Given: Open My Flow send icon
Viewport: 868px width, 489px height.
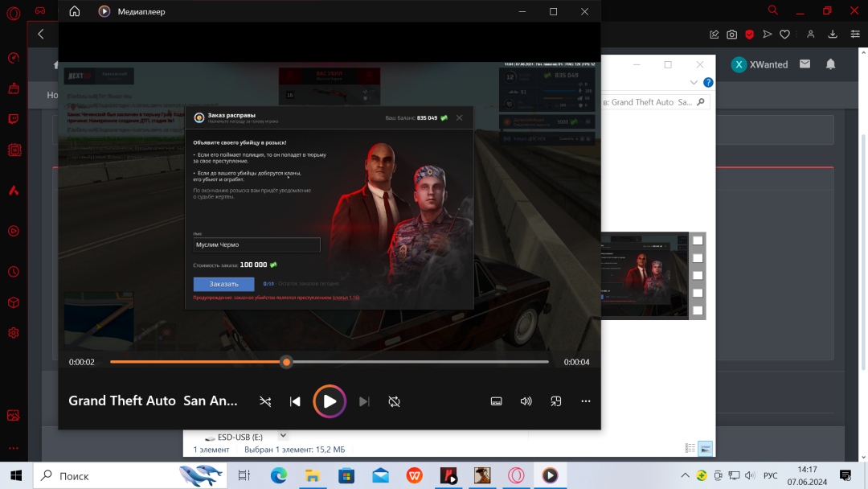Looking at the screenshot, I should point(768,35).
